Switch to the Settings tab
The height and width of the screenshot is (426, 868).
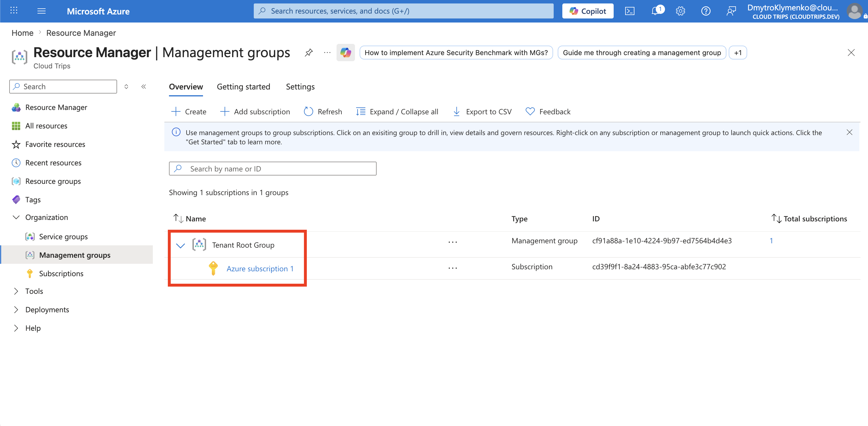pos(300,87)
